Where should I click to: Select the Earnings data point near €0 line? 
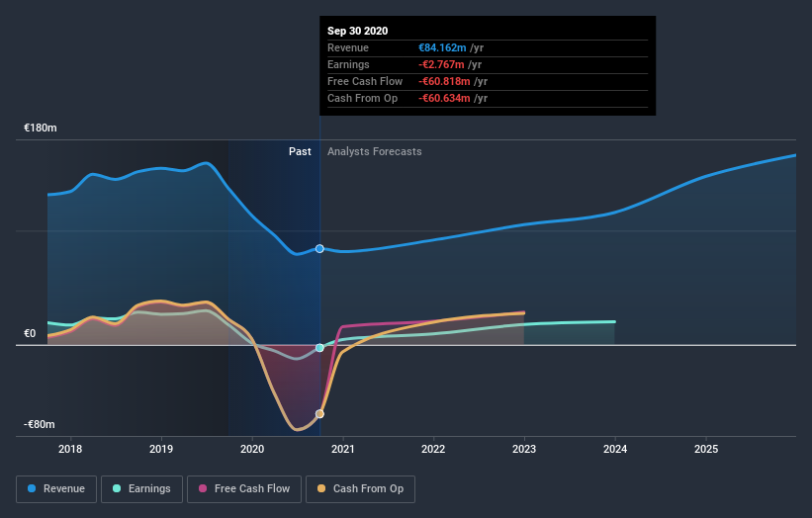pyautogui.click(x=319, y=348)
